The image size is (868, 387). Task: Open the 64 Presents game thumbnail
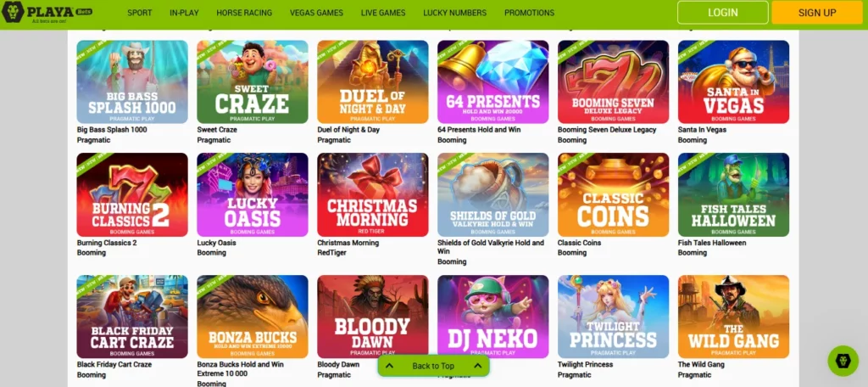tap(492, 81)
